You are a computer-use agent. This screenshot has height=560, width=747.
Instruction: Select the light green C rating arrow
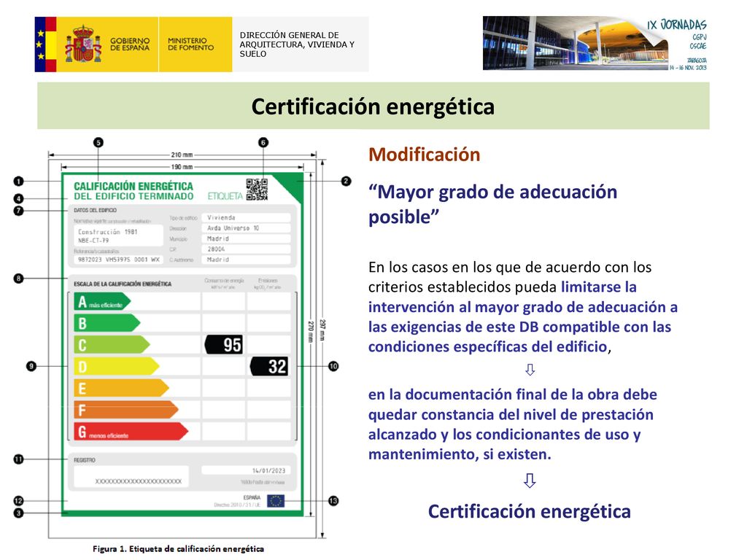[x=112, y=345]
